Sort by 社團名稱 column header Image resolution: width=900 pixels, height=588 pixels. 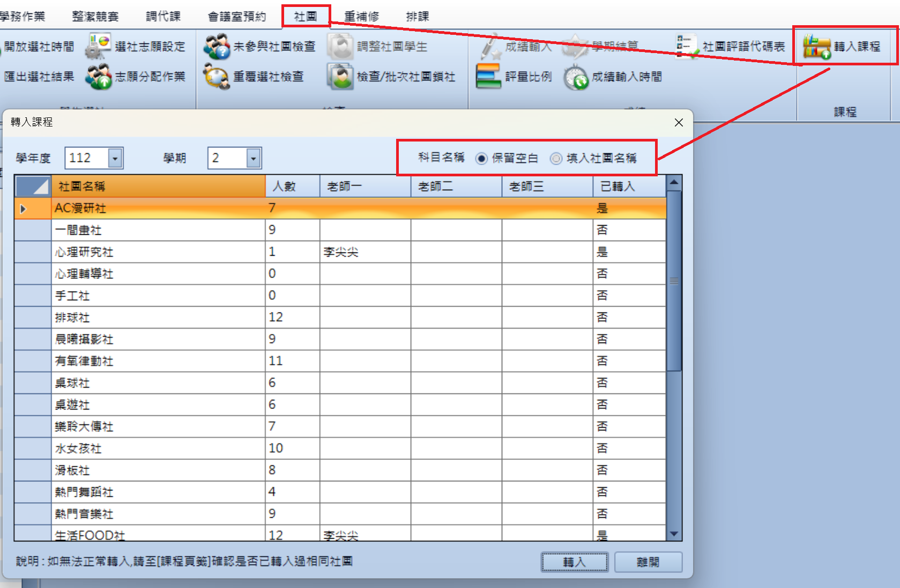[x=158, y=186]
